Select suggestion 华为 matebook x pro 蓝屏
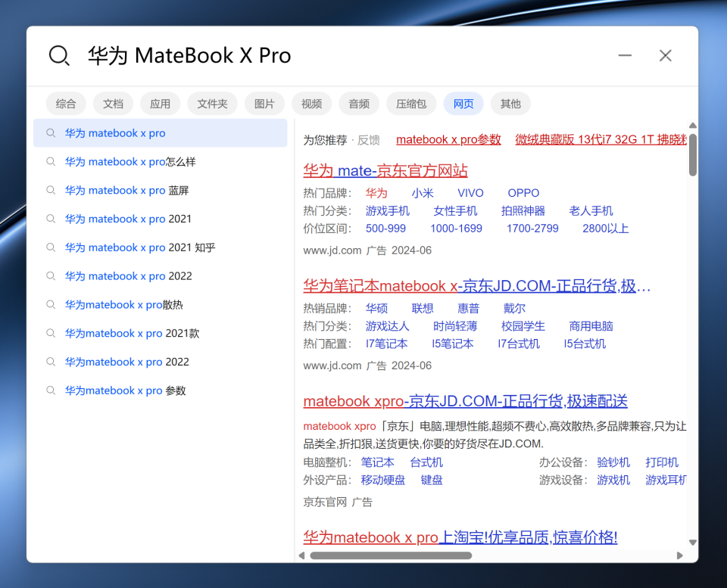Screen dimensions: 727x588 point(161,191)
